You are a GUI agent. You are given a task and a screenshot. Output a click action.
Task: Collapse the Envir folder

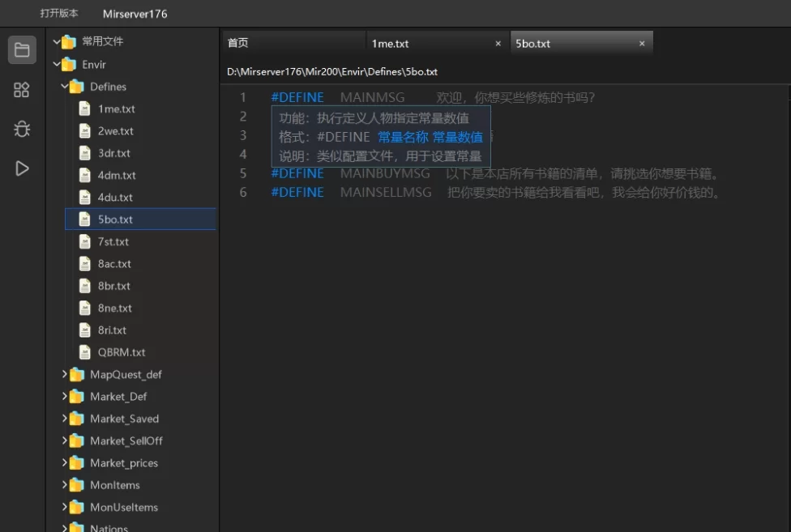(57, 64)
